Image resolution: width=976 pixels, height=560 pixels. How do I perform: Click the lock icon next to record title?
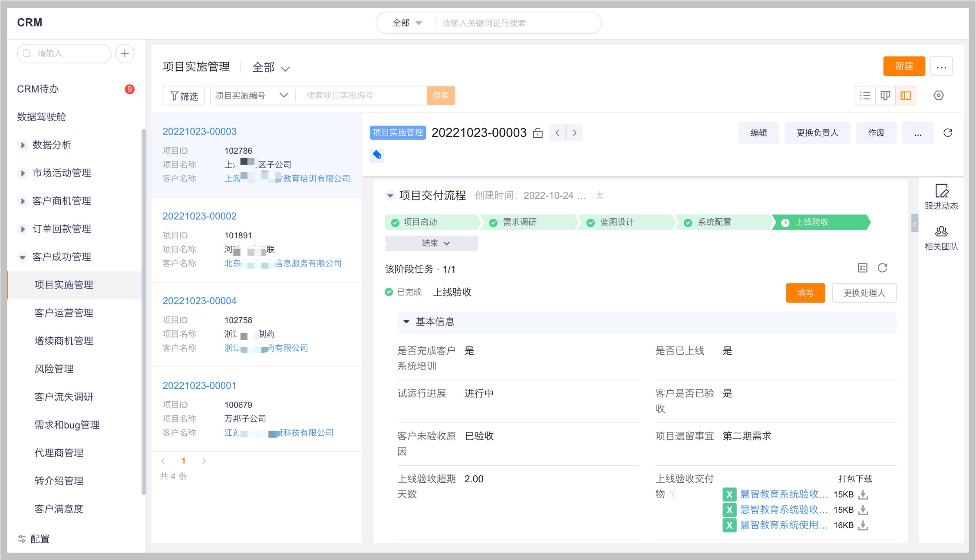tap(538, 133)
